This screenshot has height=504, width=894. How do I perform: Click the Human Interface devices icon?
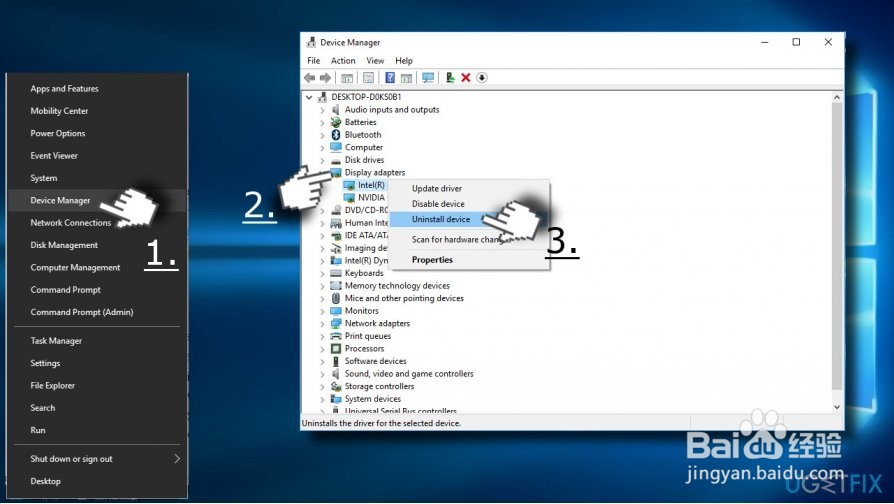pos(336,223)
